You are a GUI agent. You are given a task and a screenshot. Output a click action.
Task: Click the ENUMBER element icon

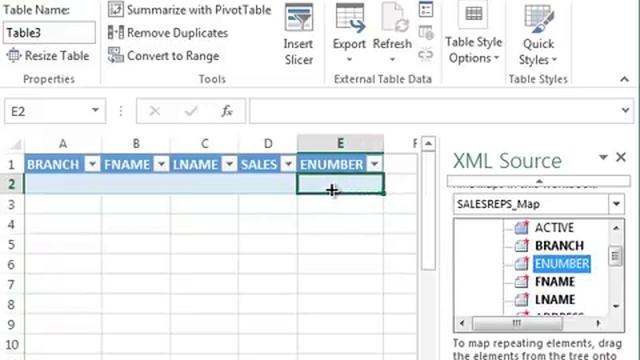pos(522,264)
